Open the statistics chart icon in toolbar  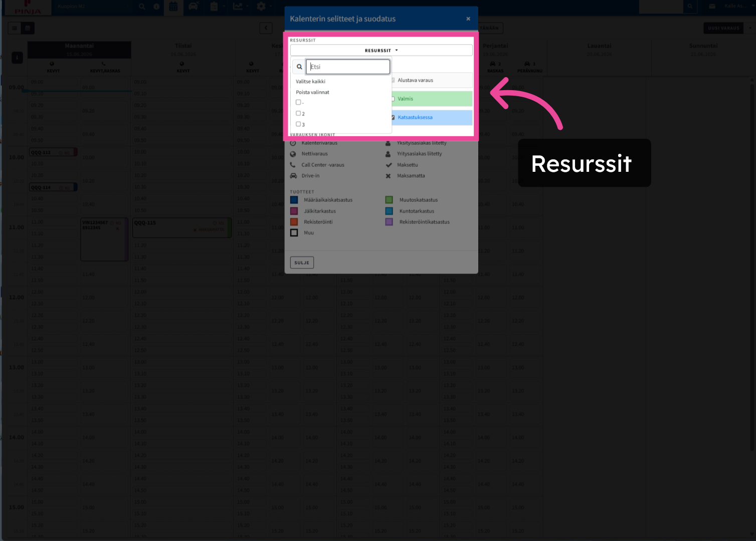point(238,7)
